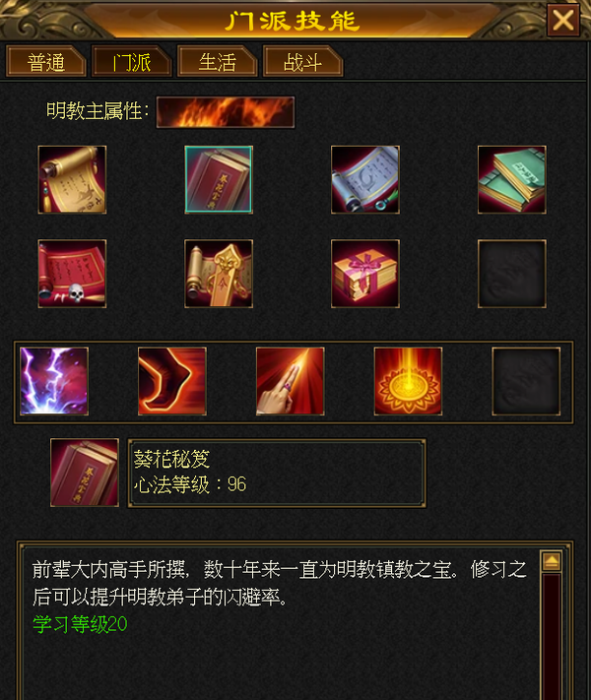Choose the gift-wrapped book bundle icon
This screenshot has width=591, height=700.
[365, 274]
